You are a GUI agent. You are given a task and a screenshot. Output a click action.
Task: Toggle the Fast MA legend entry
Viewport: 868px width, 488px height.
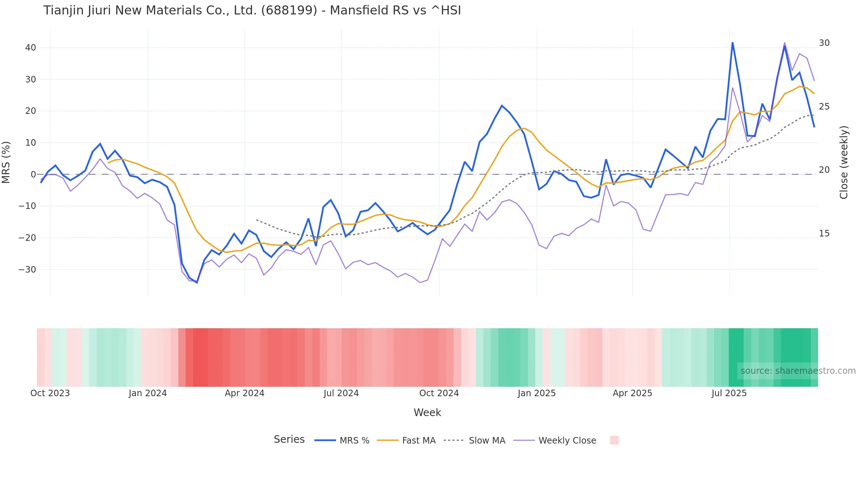(x=406, y=440)
